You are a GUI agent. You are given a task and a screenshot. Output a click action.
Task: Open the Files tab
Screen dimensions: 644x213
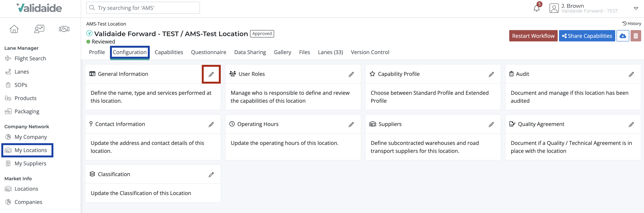pos(305,52)
